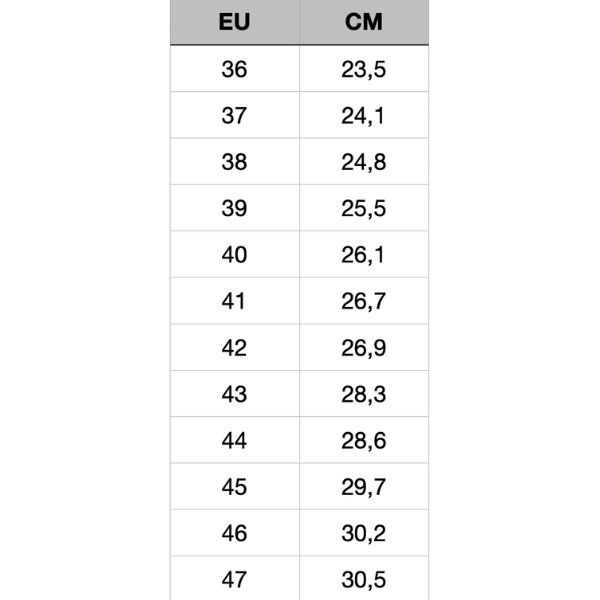
Task: Click the EU size 43 cell
Action: tap(234, 394)
